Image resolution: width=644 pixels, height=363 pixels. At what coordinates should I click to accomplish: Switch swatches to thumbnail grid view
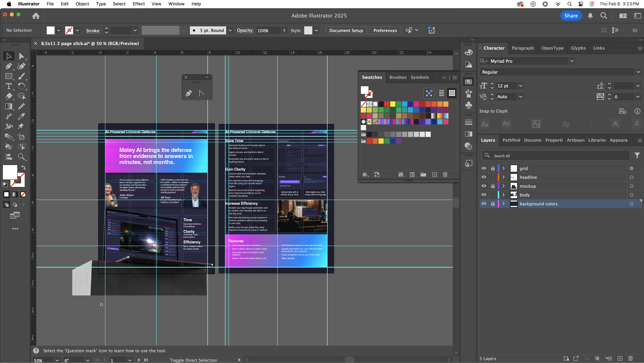[452, 93]
